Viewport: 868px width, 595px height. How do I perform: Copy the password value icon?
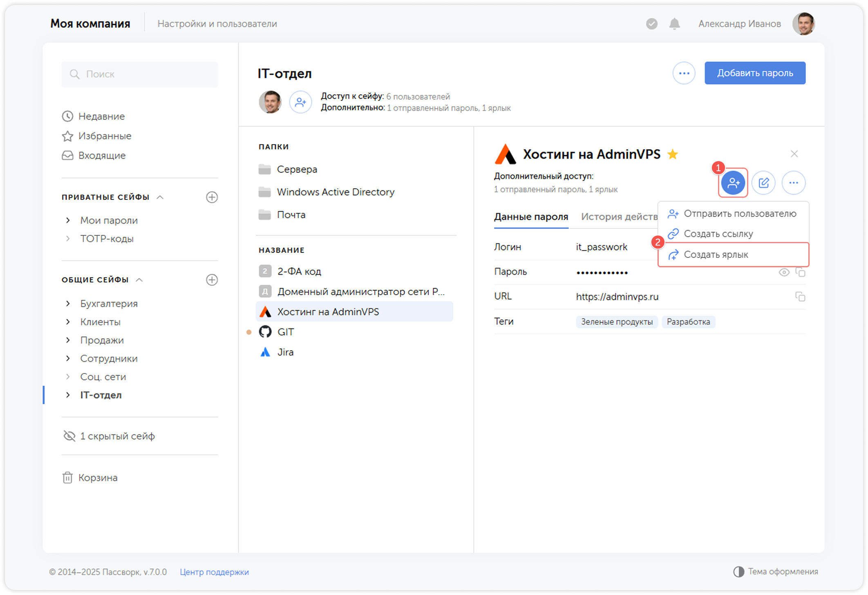(800, 272)
